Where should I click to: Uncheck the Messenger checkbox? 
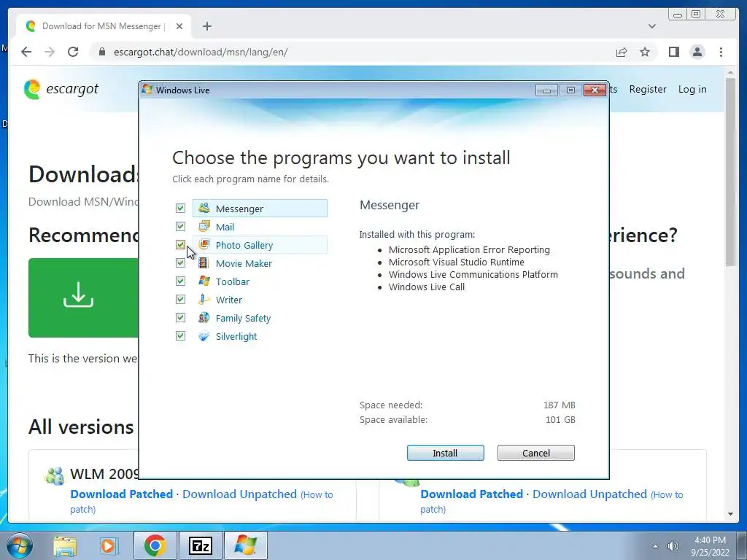point(181,208)
